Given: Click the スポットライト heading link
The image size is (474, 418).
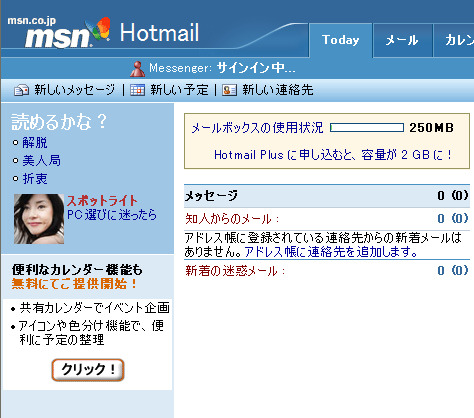Looking at the screenshot, I should click(x=102, y=201).
